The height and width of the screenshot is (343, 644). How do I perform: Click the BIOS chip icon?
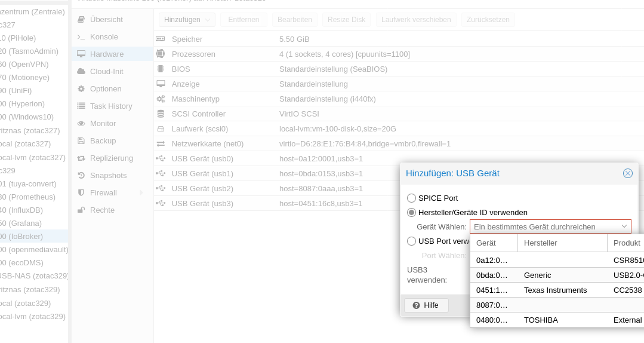click(x=161, y=69)
